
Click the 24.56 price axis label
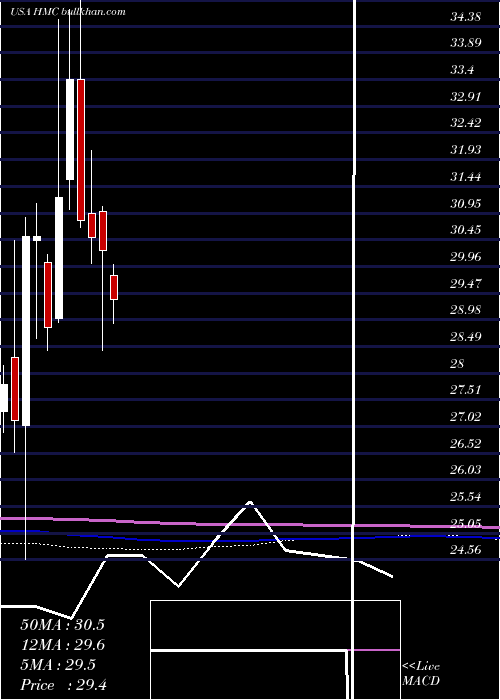[x=466, y=550]
